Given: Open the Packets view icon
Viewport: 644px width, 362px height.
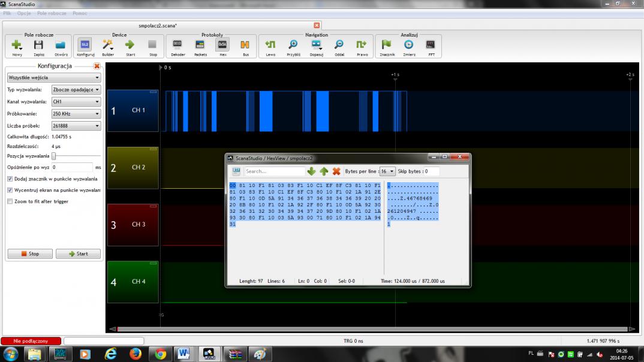Looking at the screenshot, I should click(200, 46).
